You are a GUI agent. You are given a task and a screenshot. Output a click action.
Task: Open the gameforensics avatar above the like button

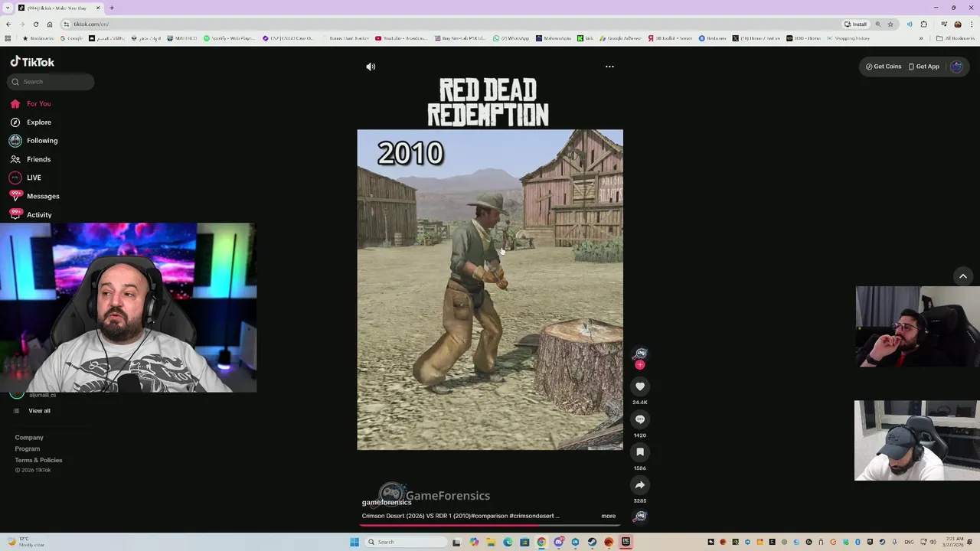coord(640,354)
